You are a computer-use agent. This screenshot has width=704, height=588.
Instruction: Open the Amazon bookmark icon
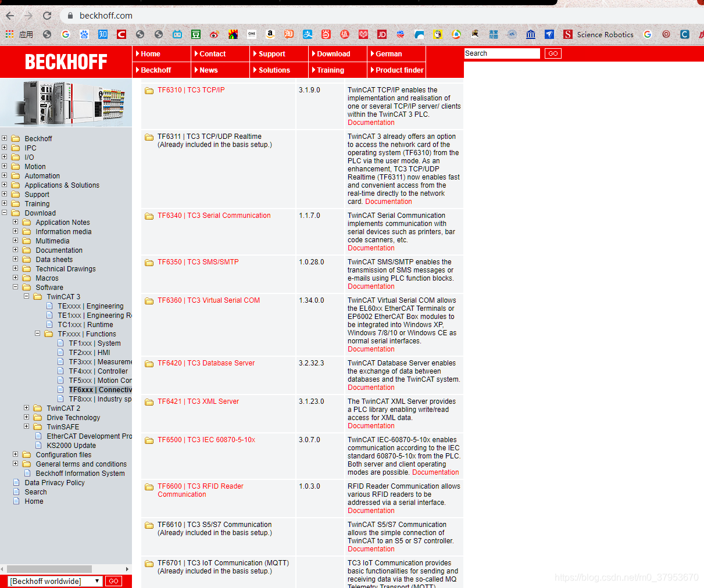(270, 34)
